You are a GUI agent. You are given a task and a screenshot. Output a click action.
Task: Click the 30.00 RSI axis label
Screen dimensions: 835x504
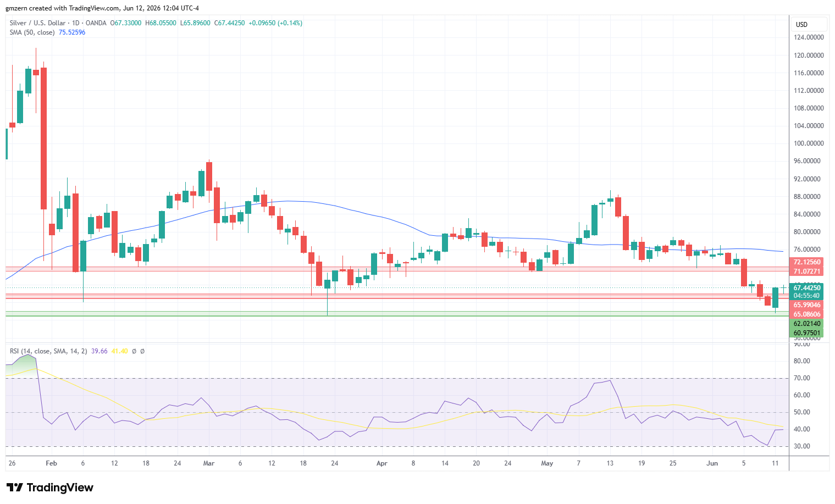[802, 446]
